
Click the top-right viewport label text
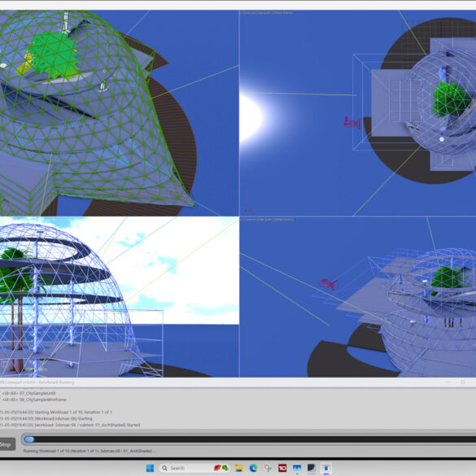267,13
